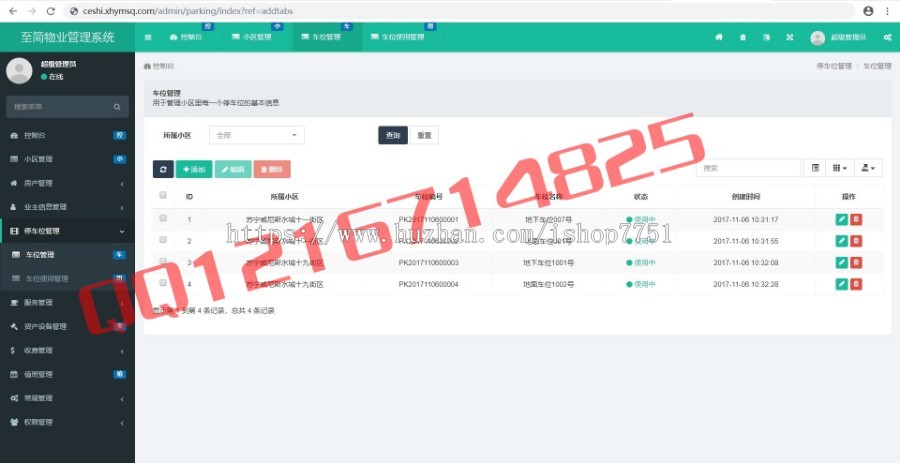Open the columns grid dropdown
Viewport: 900px width, 463px height.
(x=840, y=168)
